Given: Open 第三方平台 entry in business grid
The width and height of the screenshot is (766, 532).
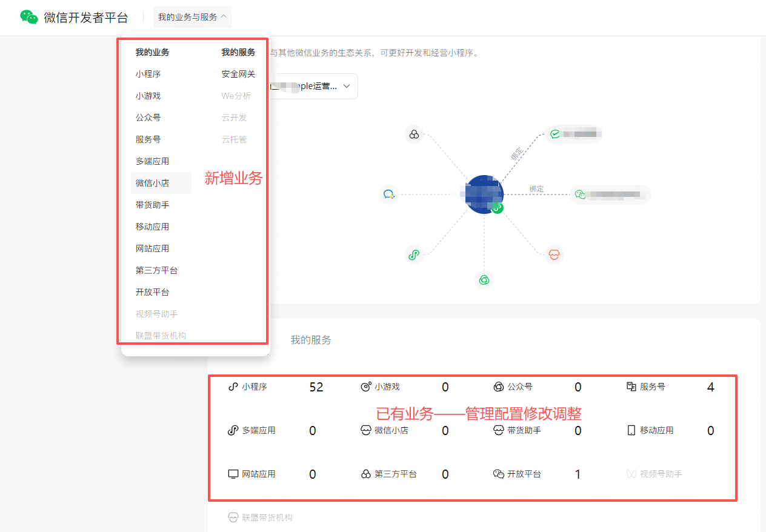Looking at the screenshot, I should coord(395,474).
